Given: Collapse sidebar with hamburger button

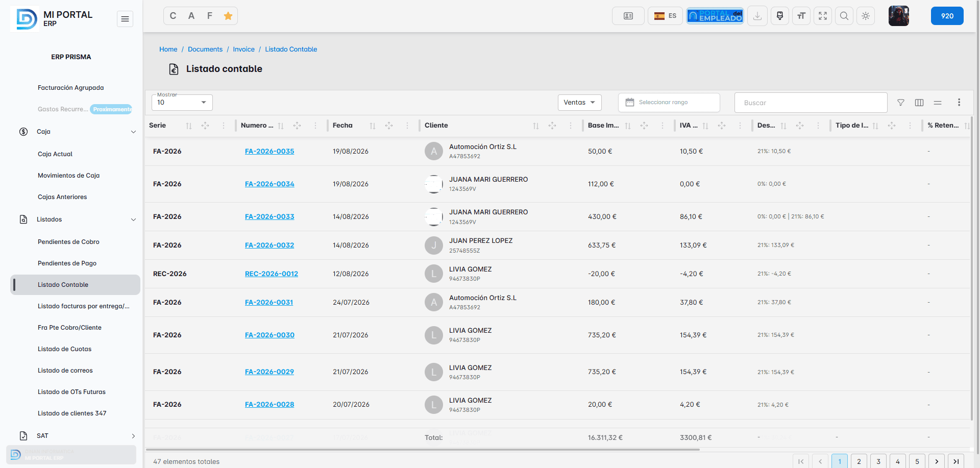Looking at the screenshot, I should click(x=125, y=19).
